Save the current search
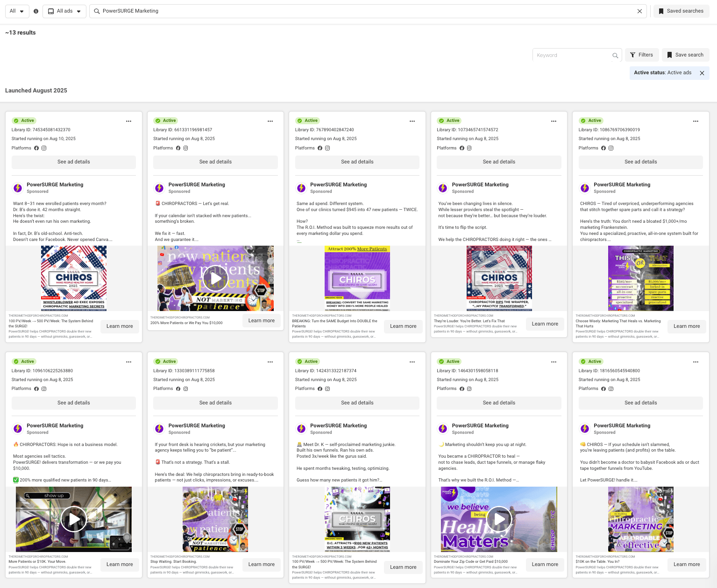The image size is (717, 588). click(x=685, y=55)
